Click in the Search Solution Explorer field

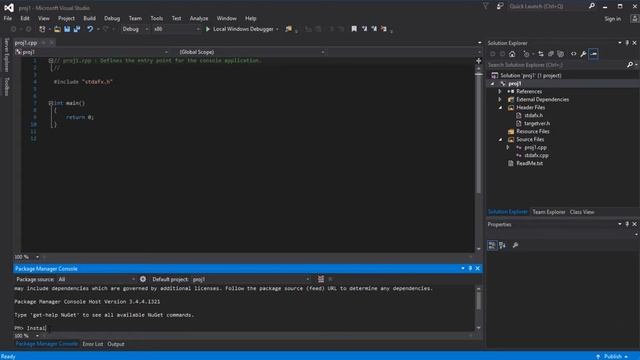click(557, 65)
